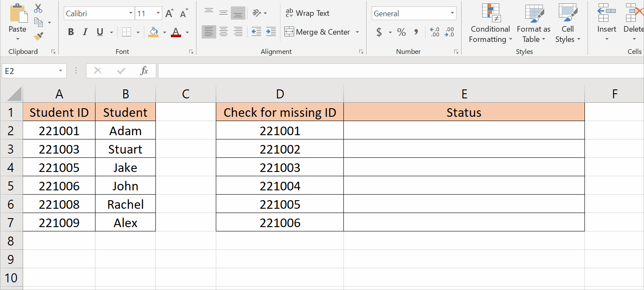Viewport: 644px width, 290px height.
Task: Open the Font Size dropdown
Action: point(158,13)
